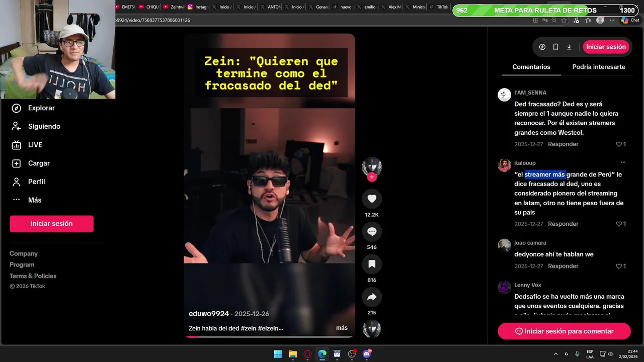This screenshot has height=362, width=644.
Task: Open Lenny Vox's profile avatar
Action: point(504,287)
